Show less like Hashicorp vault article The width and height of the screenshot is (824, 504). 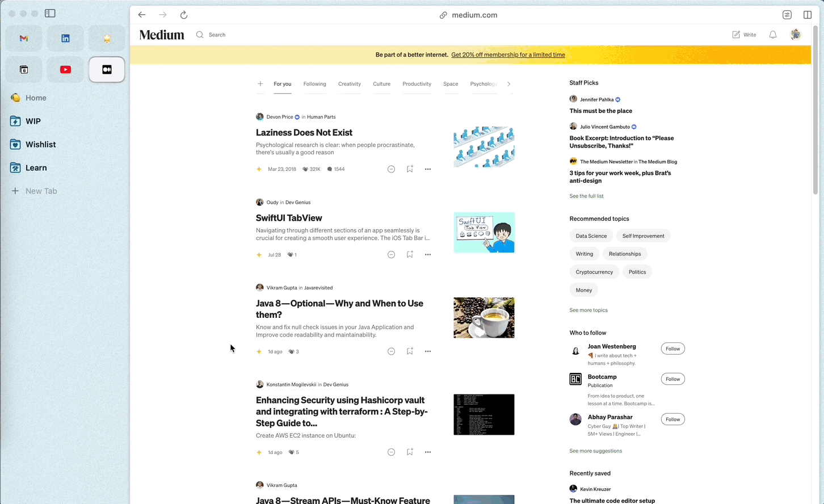[391, 452]
